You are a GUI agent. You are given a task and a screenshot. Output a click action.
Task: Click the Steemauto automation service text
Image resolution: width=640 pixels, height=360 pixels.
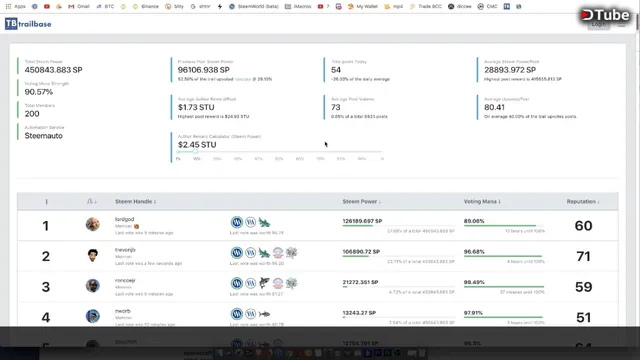(x=43, y=136)
